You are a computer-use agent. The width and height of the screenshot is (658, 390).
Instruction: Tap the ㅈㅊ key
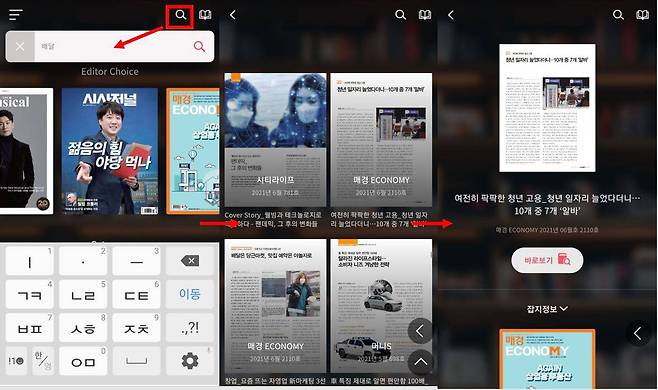click(136, 327)
